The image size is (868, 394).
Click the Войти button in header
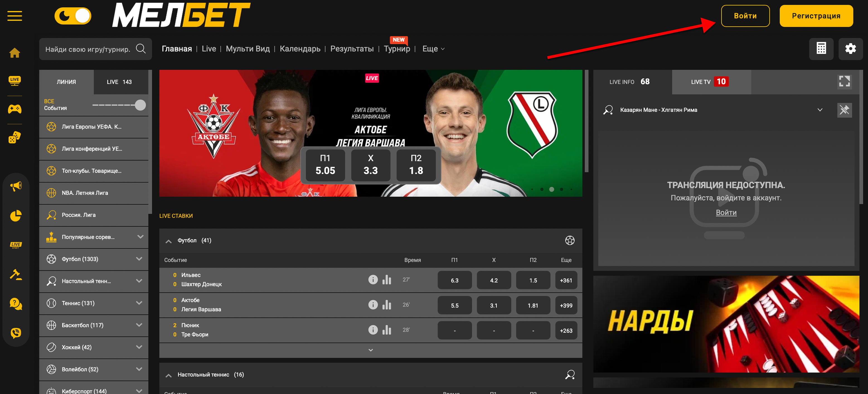pyautogui.click(x=745, y=16)
